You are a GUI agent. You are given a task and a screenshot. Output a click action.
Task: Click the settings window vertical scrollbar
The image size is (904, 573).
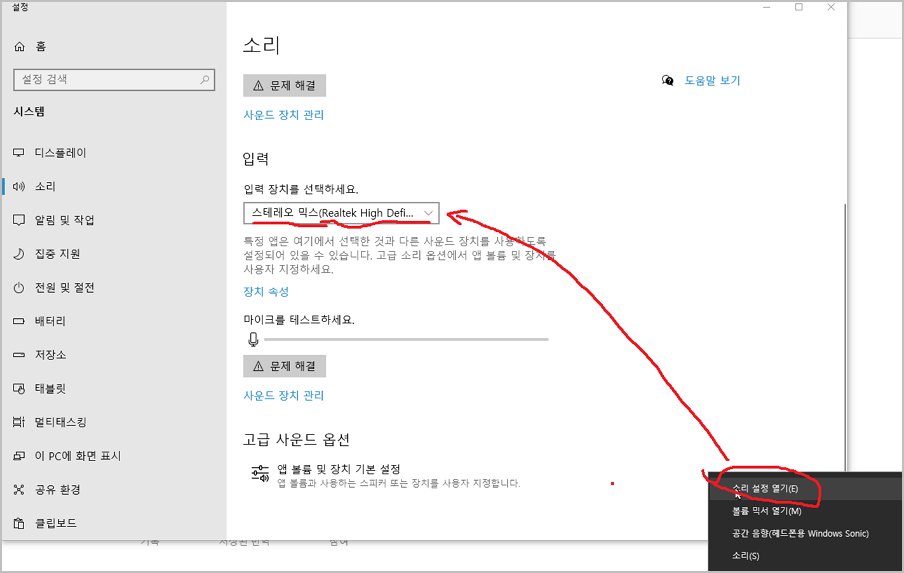click(x=845, y=337)
